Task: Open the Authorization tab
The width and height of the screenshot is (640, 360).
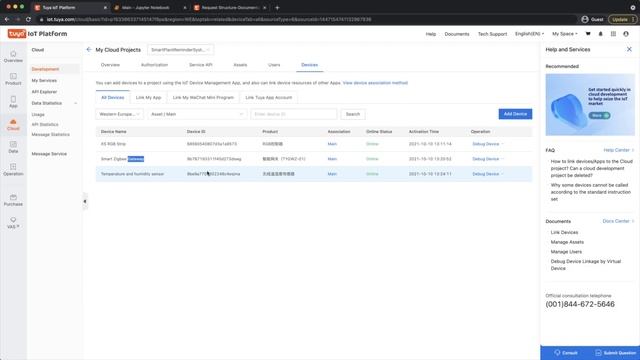Action: coord(154,65)
